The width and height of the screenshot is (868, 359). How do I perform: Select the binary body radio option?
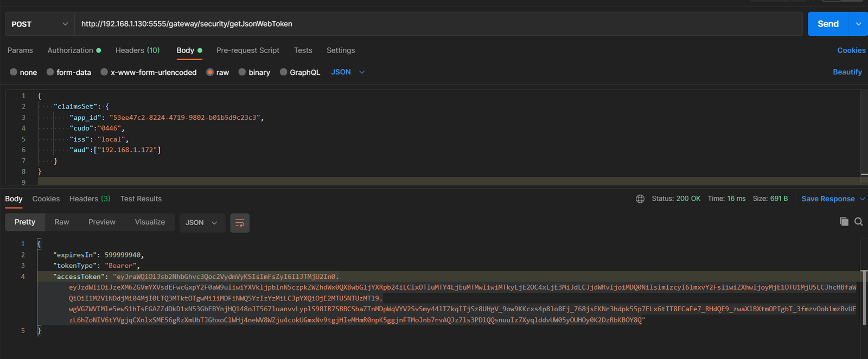click(242, 72)
